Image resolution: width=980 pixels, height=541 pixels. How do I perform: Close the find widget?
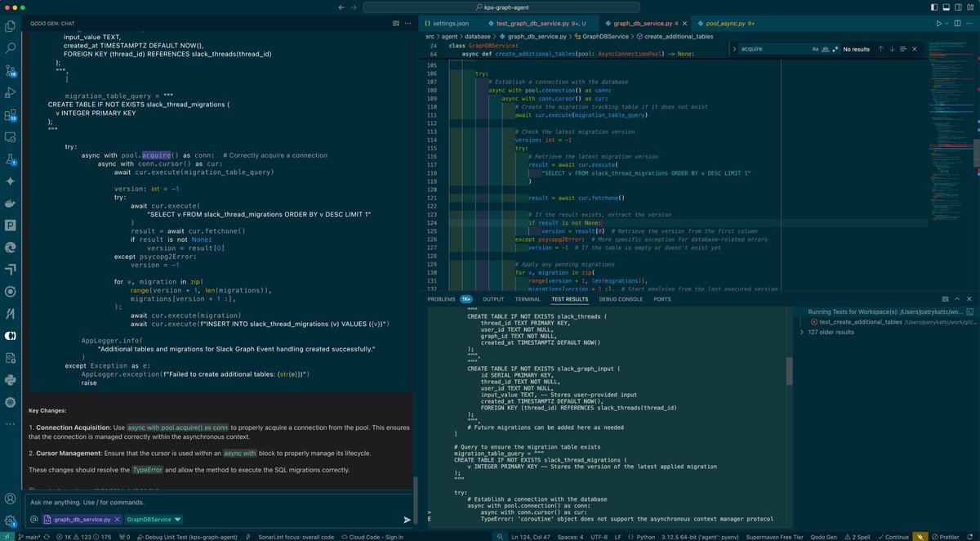(x=915, y=49)
